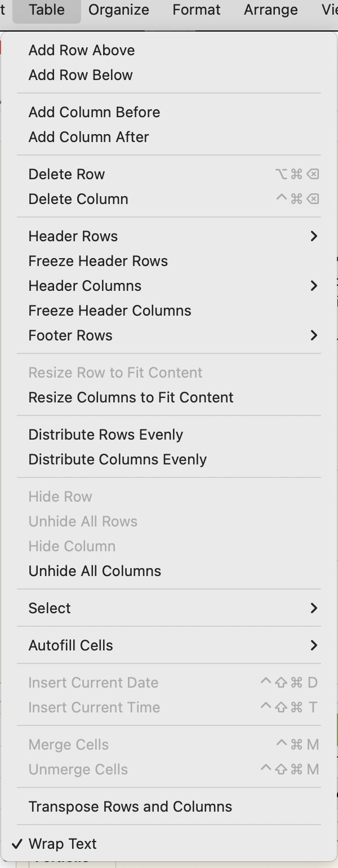Choose Transpose Rows and Columns
Image resolution: width=338 pixels, height=868 pixels.
coord(130,807)
